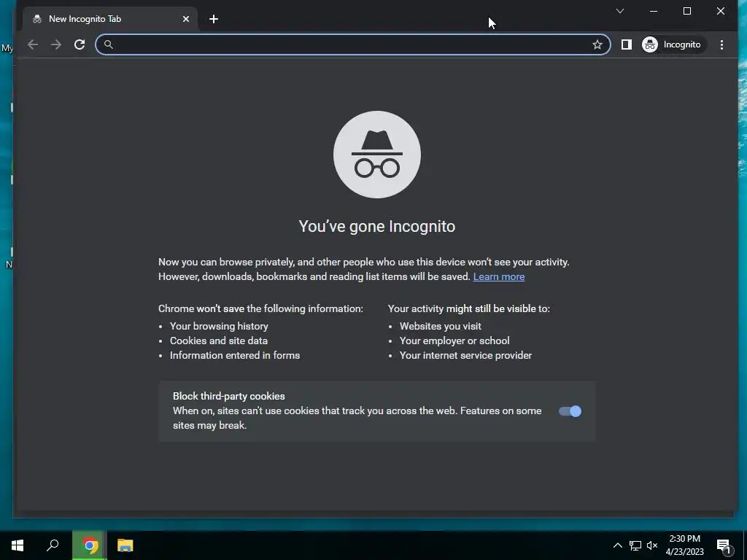The width and height of the screenshot is (747, 560).
Task: Click 'Your employer or school' list item
Action: 454,341
